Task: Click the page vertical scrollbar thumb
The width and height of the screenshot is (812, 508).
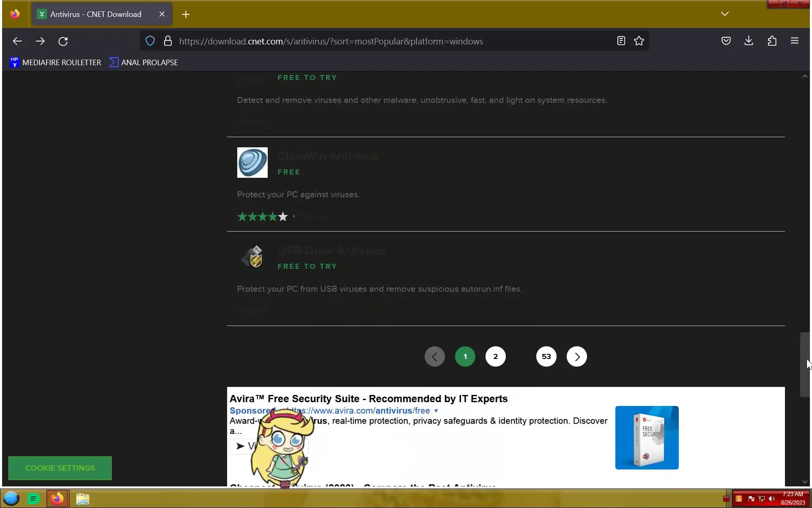Action: click(x=804, y=364)
